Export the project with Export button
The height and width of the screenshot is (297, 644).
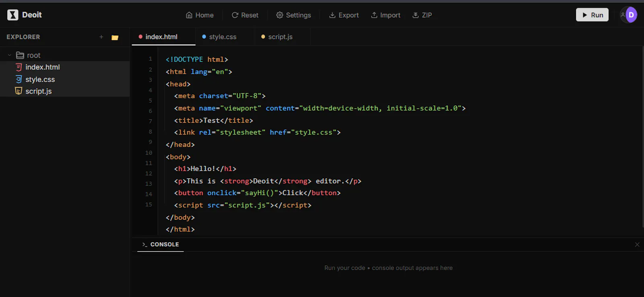pos(344,15)
